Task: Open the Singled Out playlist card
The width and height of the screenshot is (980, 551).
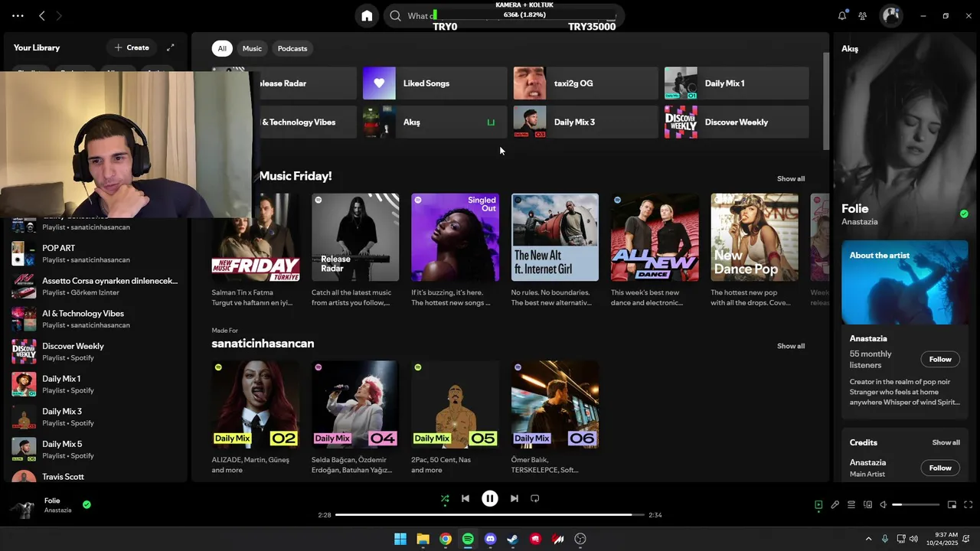Action: 455,251
